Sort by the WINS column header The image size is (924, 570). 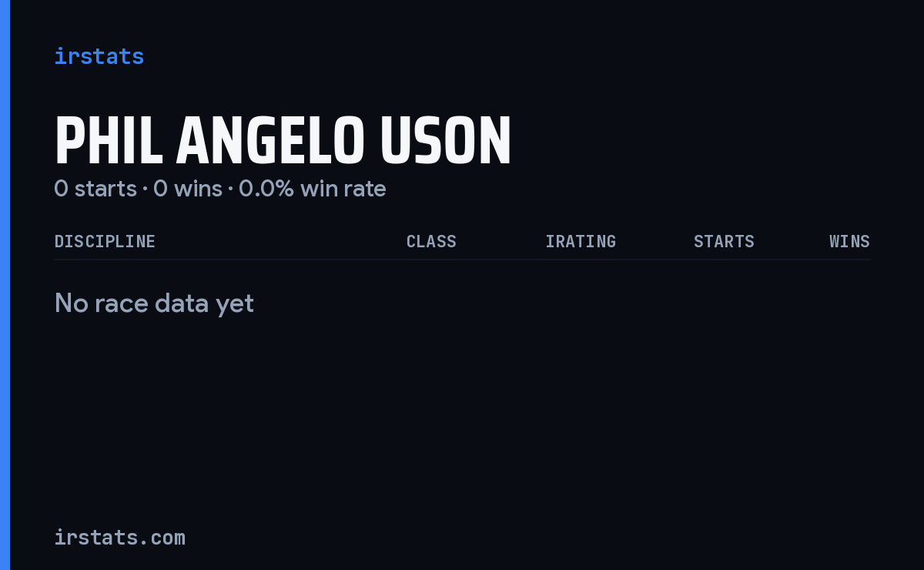[849, 241]
